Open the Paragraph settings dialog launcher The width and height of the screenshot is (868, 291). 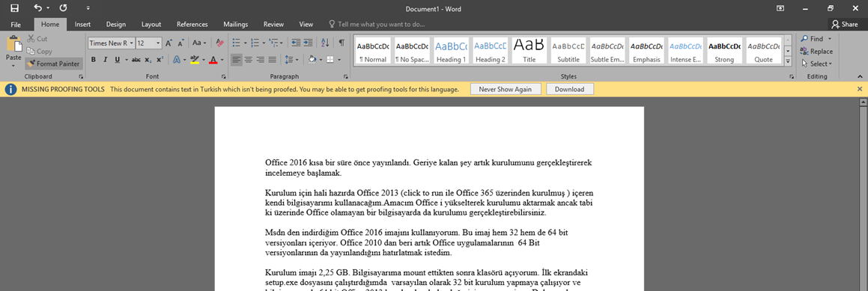coord(346,76)
